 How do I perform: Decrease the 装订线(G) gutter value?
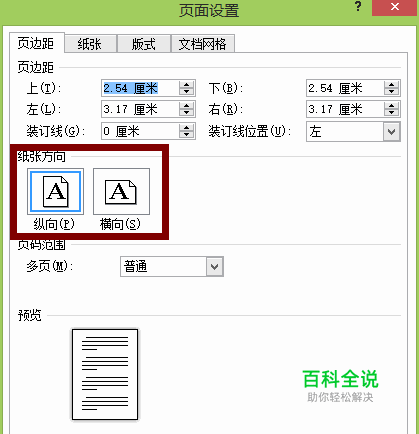coord(187,134)
